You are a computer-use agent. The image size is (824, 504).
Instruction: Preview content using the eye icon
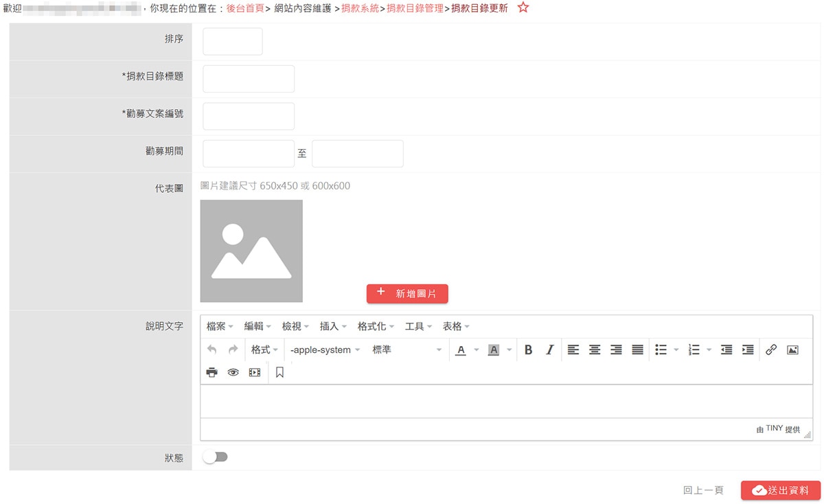tap(233, 371)
